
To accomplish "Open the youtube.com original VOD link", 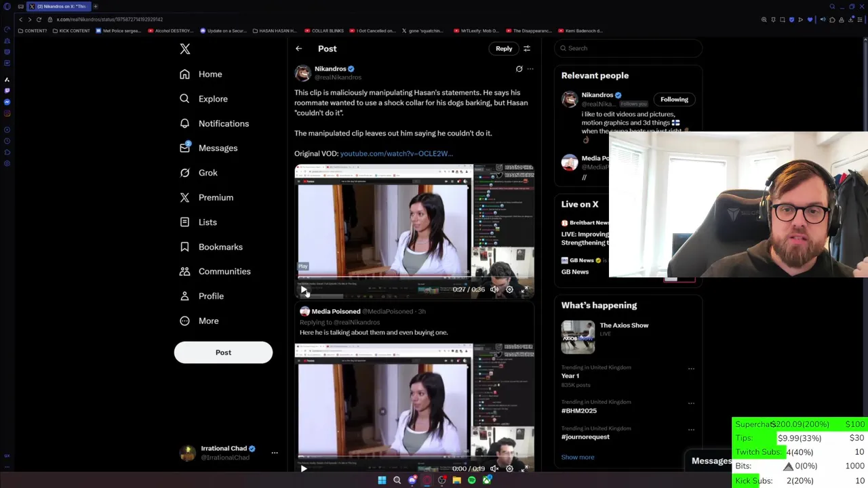I will tap(396, 154).
